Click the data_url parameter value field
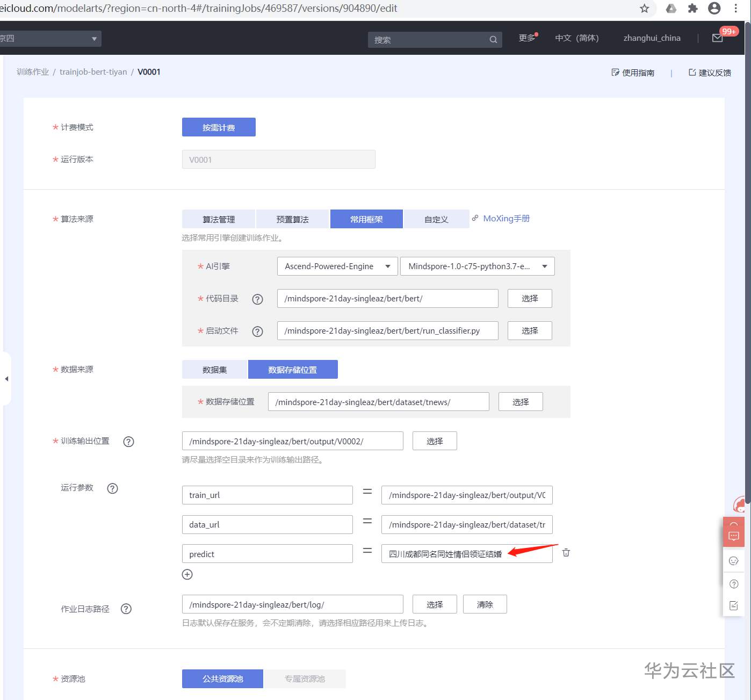This screenshot has width=751, height=700. 467,525
